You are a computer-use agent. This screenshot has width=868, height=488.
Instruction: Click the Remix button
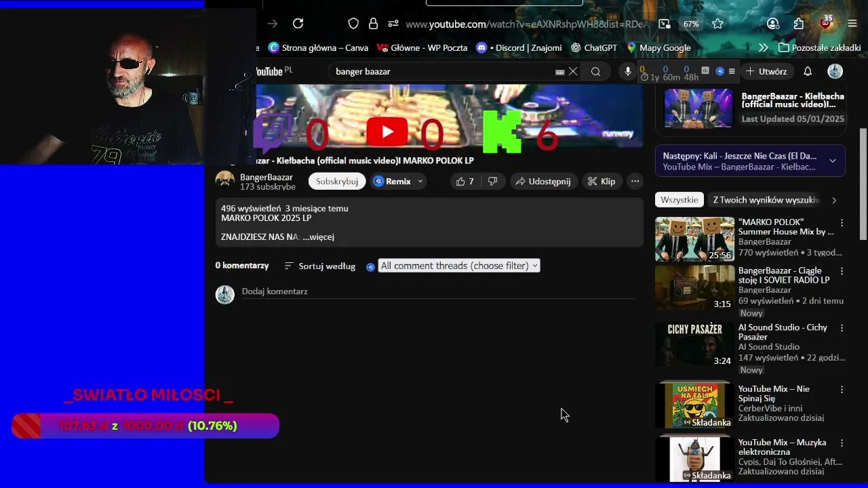(x=393, y=181)
